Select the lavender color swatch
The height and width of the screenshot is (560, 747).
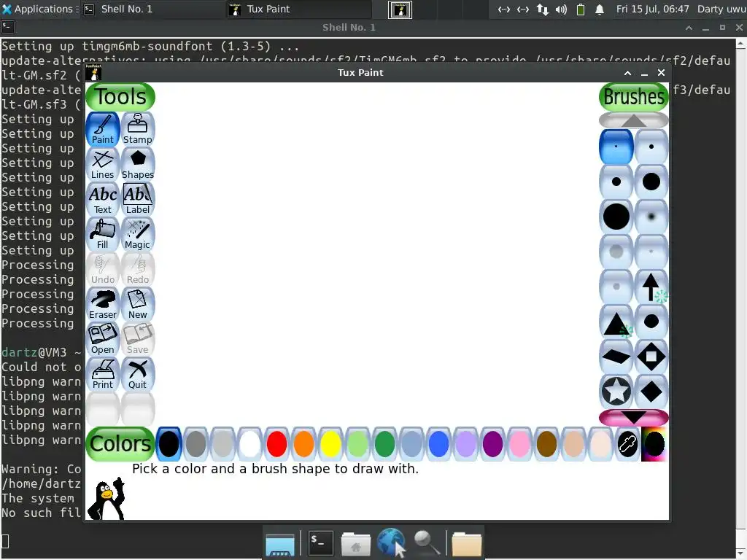coord(465,444)
